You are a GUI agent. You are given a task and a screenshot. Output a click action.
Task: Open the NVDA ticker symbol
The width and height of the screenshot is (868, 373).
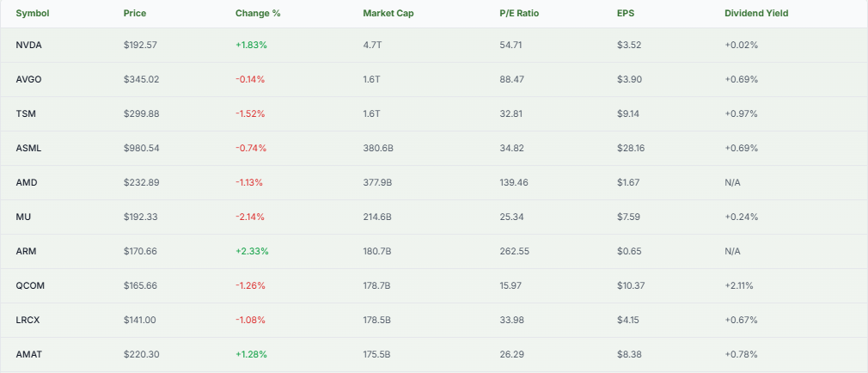[x=29, y=45]
